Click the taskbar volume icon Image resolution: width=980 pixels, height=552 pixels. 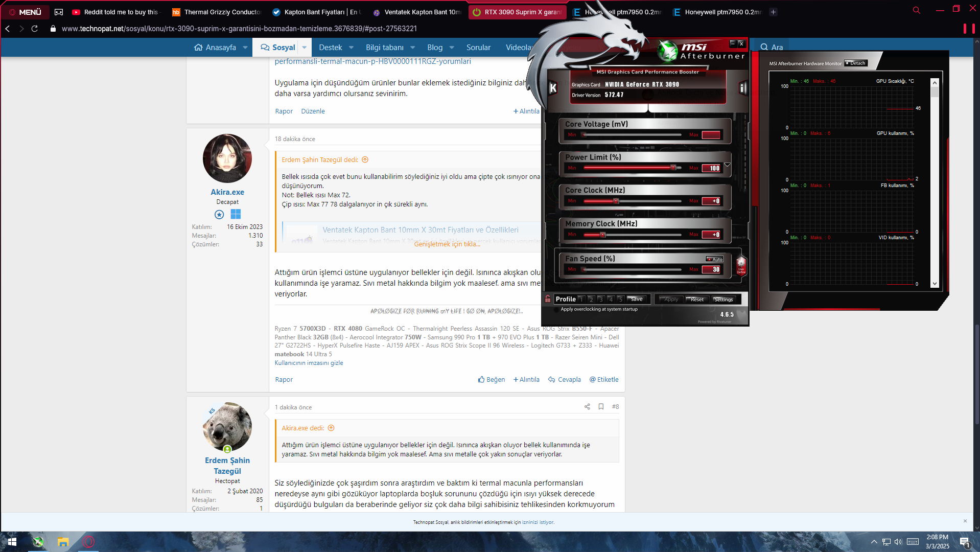898,542
